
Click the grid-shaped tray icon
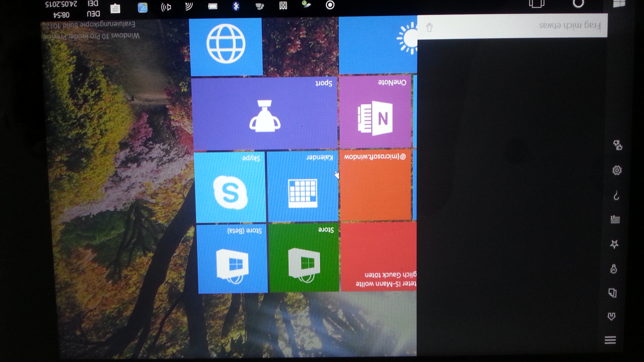(x=283, y=6)
